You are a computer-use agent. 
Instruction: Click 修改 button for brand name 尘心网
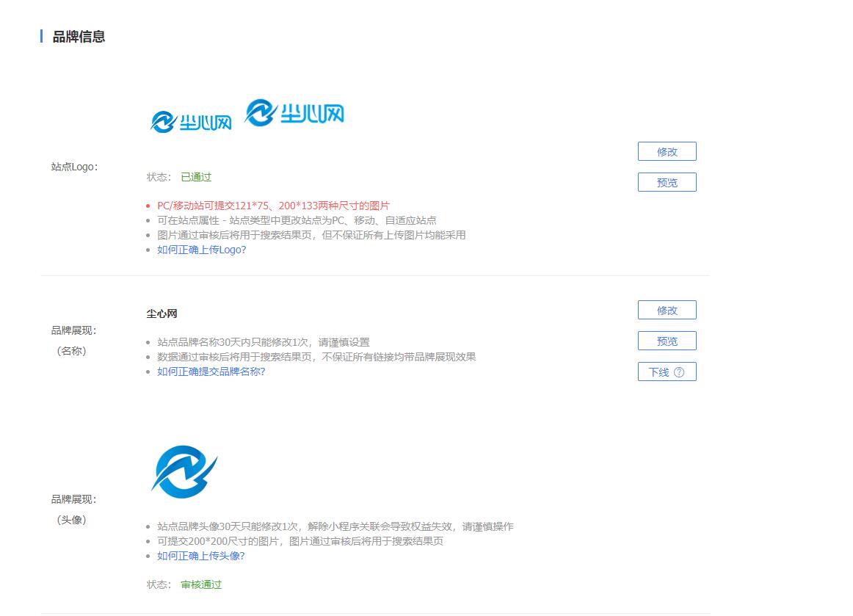point(667,310)
